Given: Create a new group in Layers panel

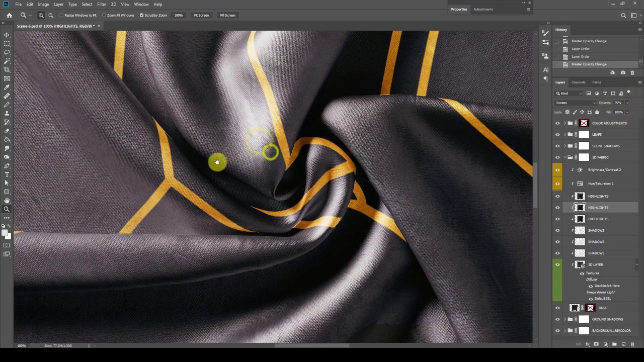Looking at the screenshot, I should tap(614, 344).
